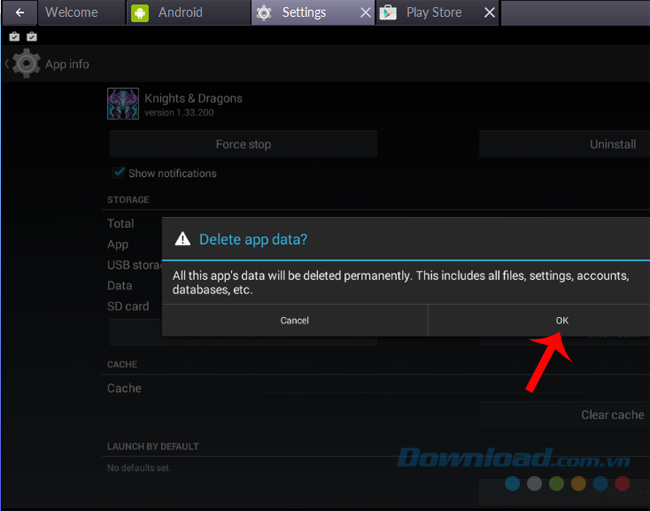
Task: Click the 'Delete app data?' dialog title
Action: (253, 240)
